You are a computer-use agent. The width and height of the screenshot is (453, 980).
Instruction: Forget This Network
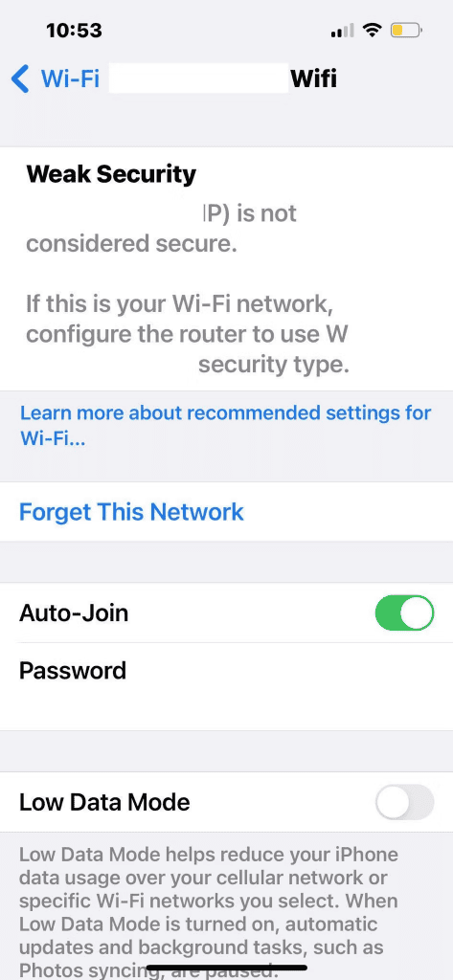[x=131, y=512]
